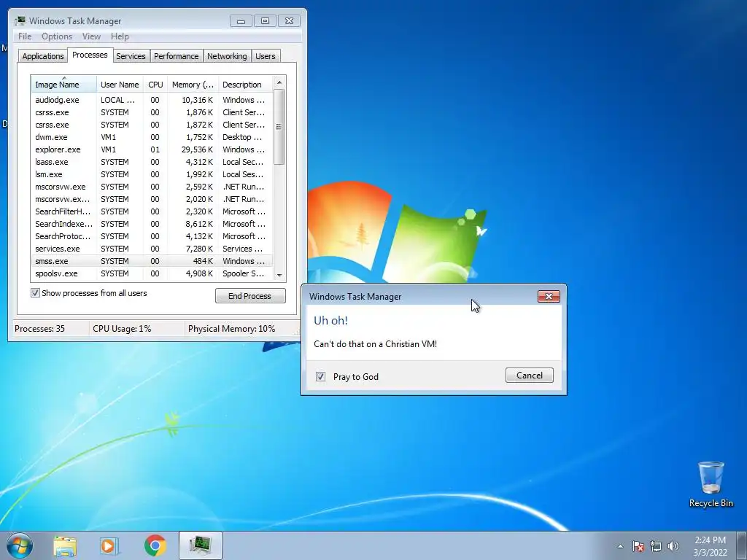Open the View menu
Screen dimensions: 747x560
coord(91,36)
